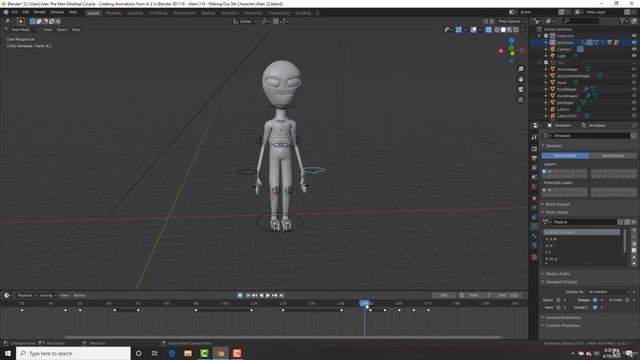
Task: Expand the Inverse Kinematics panel
Action: [563, 318]
